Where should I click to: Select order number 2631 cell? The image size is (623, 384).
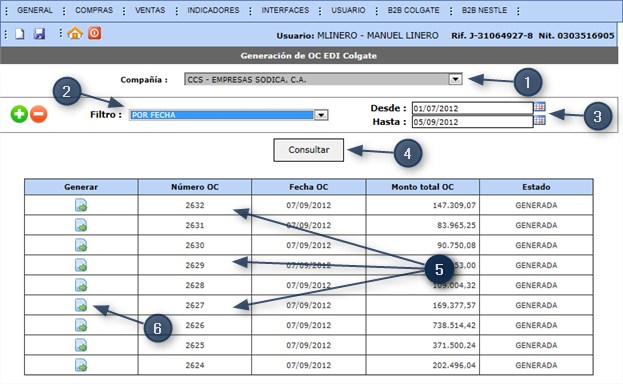coord(195,225)
